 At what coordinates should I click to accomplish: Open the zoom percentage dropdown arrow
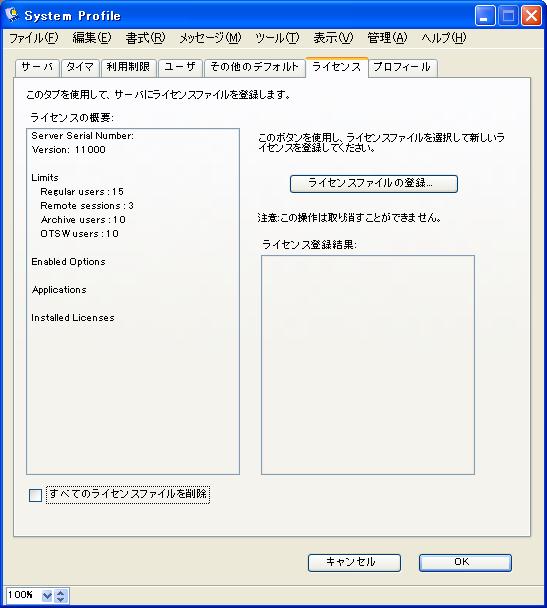tap(47, 595)
